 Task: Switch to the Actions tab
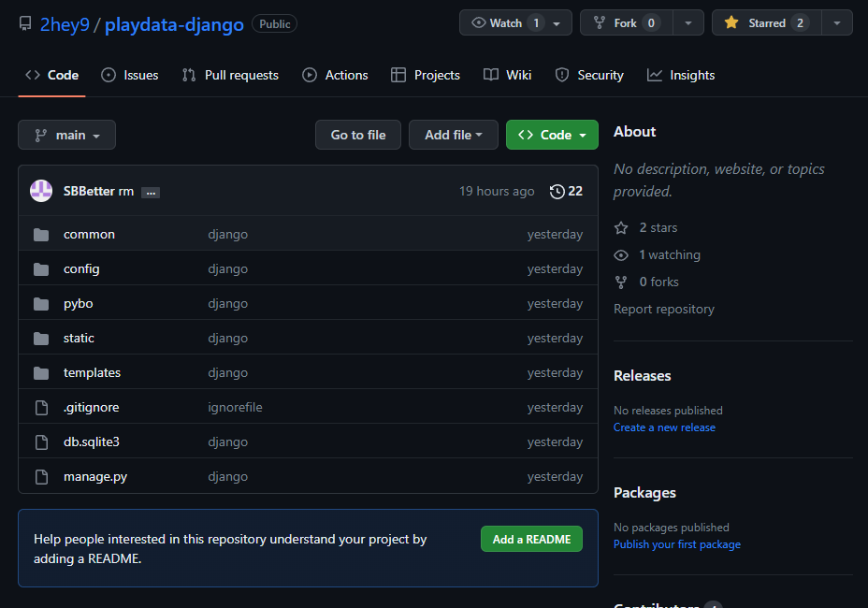[x=335, y=75]
